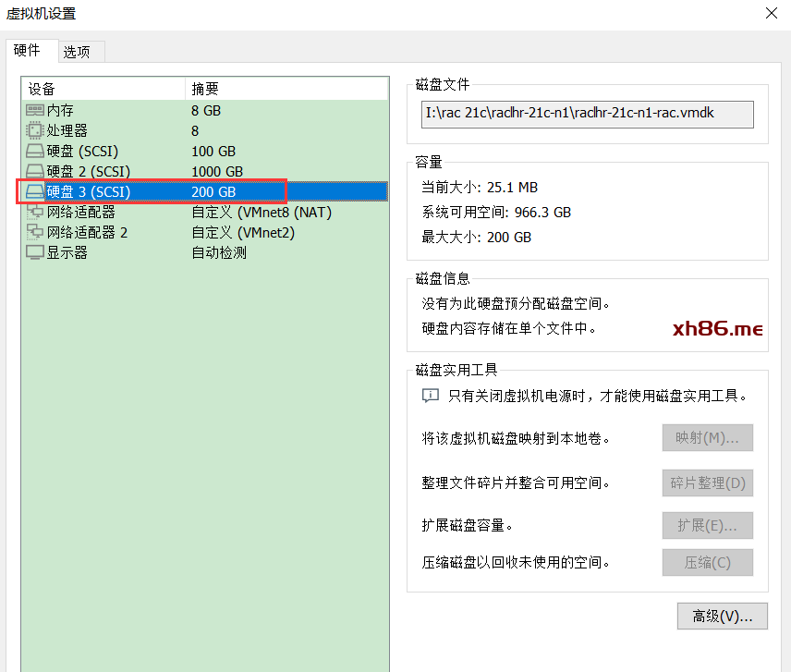Close the 虚拟机设置 dialog
791x672 pixels.
pyautogui.click(x=771, y=13)
